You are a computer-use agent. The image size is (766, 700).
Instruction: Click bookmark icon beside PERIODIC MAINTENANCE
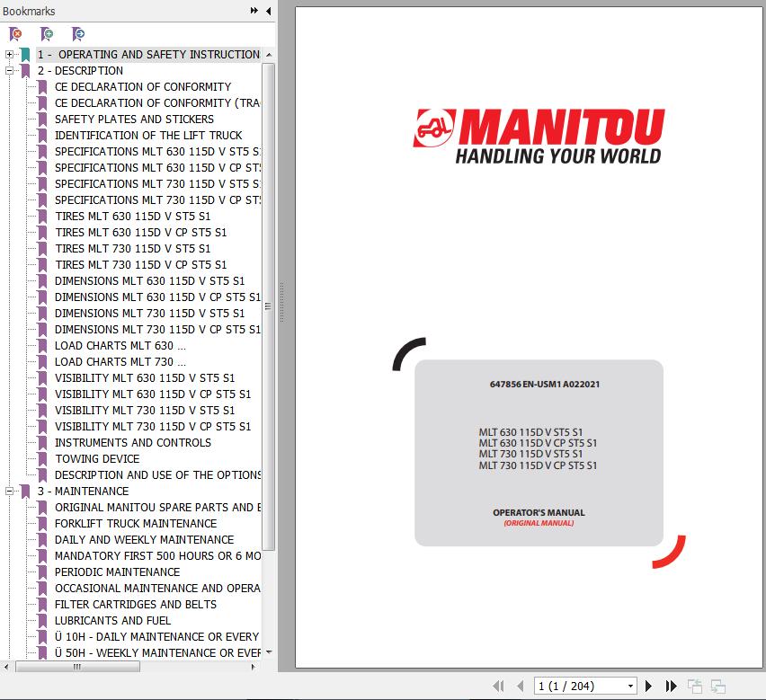click(42, 572)
